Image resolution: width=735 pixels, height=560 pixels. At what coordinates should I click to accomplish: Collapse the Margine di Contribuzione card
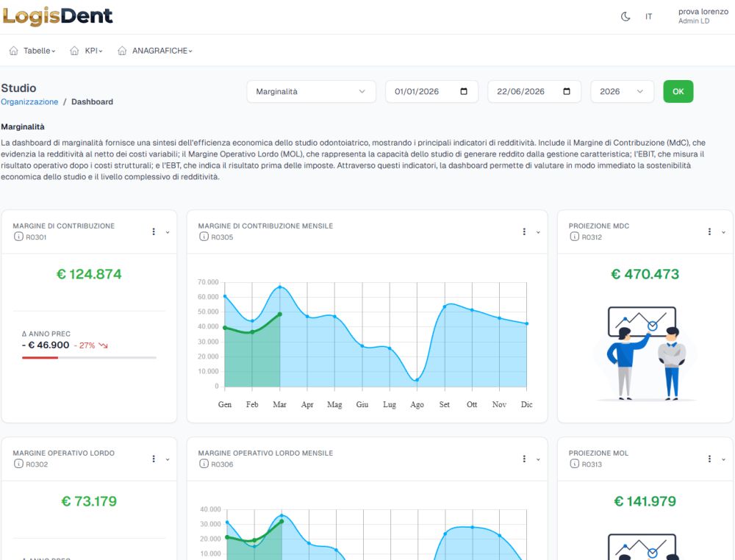(x=168, y=232)
